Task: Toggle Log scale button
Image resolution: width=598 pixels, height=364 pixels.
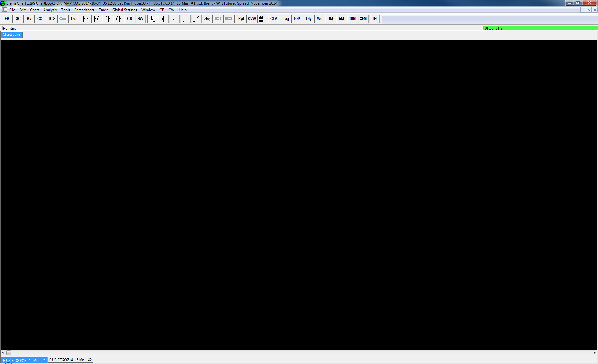Action: pyautogui.click(x=286, y=19)
